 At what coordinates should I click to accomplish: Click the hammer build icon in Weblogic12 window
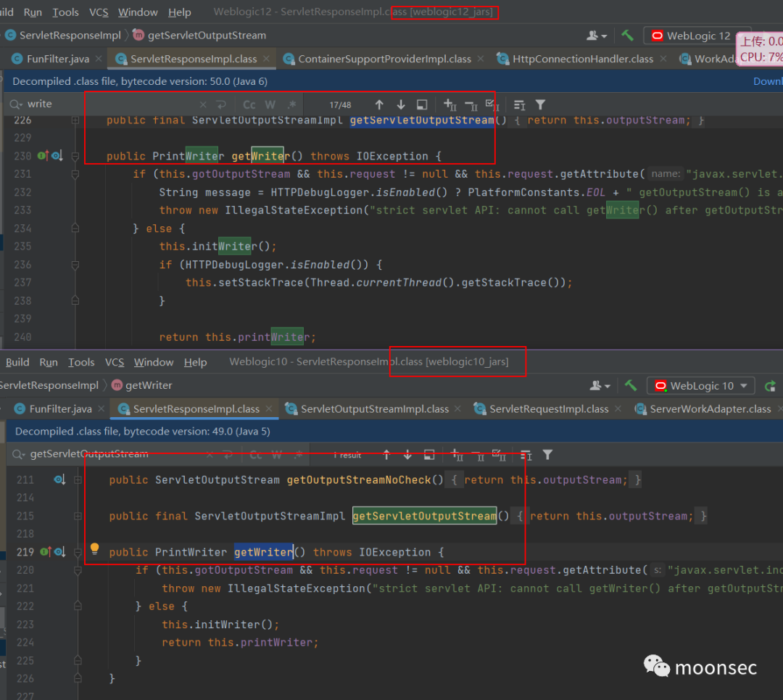pos(627,35)
